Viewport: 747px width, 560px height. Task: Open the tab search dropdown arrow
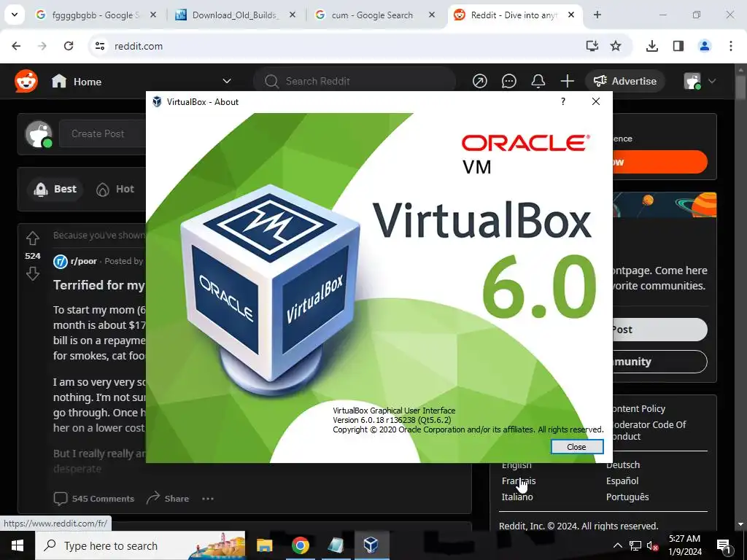pos(15,15)
